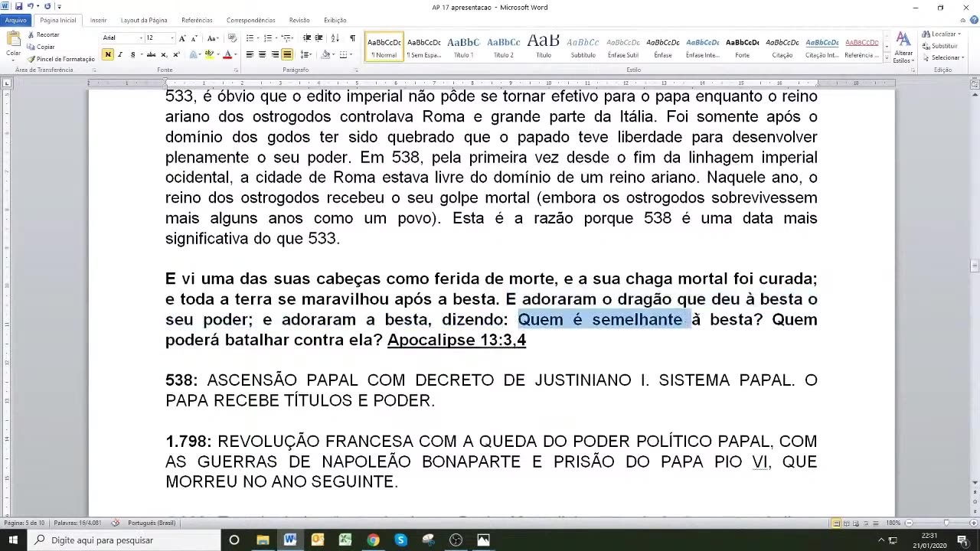Click the text effects icon
Viewport: 980px width, 551px height.
tap(194, 54)
